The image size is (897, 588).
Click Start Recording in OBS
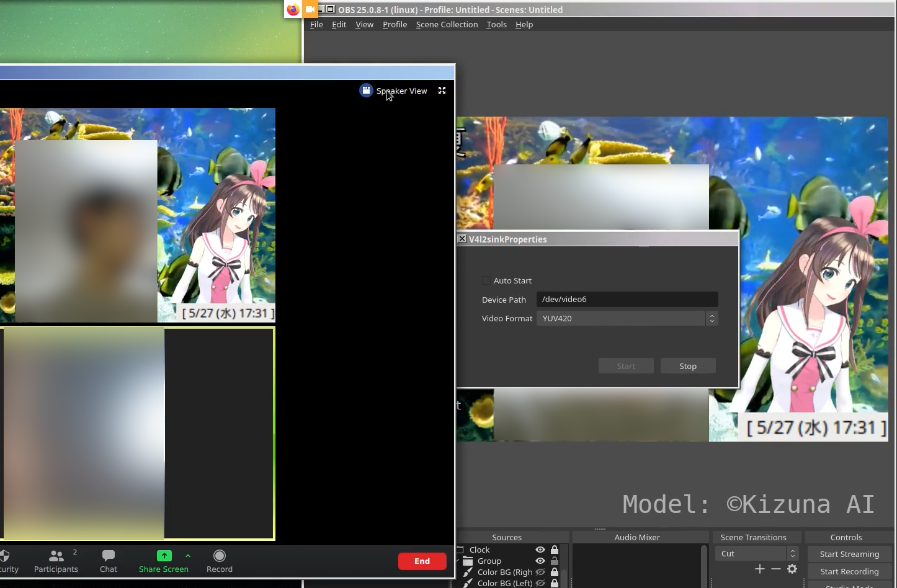(x=849, y=571)
